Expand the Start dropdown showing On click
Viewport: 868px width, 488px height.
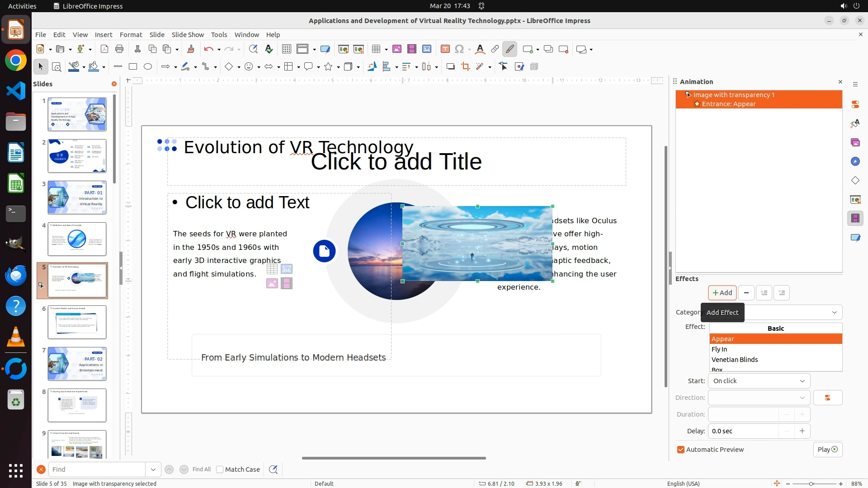759,381
